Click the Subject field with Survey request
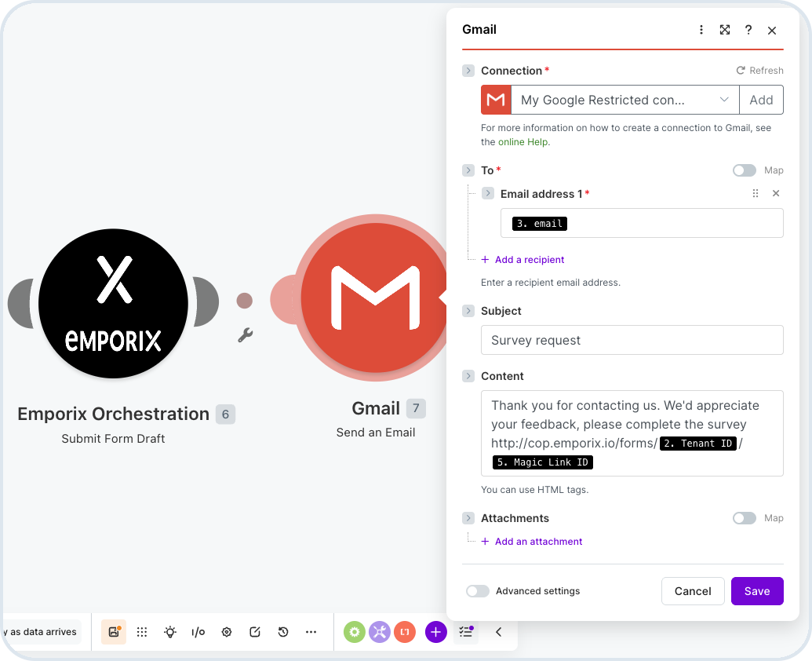 coord(632,340)
